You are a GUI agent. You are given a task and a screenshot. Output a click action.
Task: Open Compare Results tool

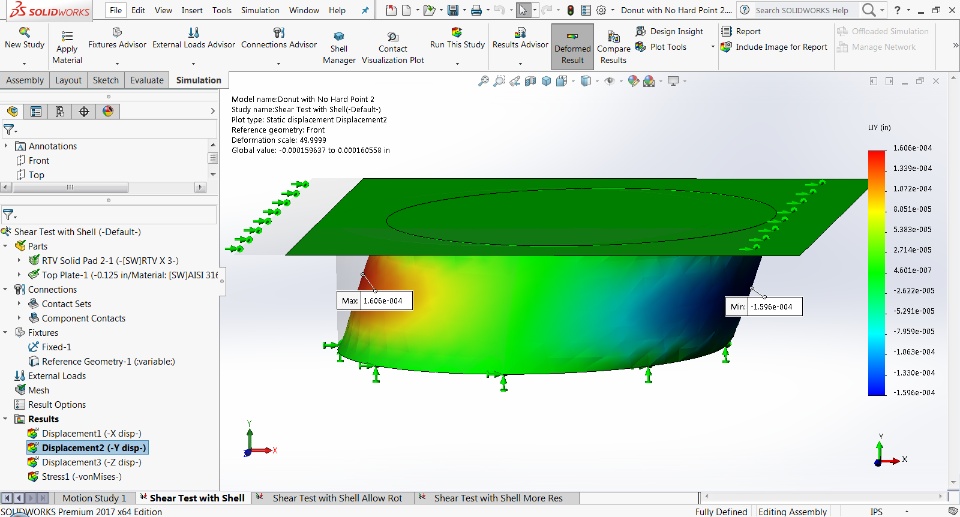pos(613,48)
